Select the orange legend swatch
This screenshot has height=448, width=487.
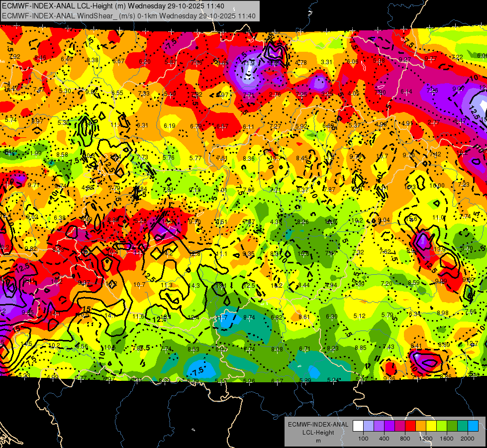tap(420, 426)
